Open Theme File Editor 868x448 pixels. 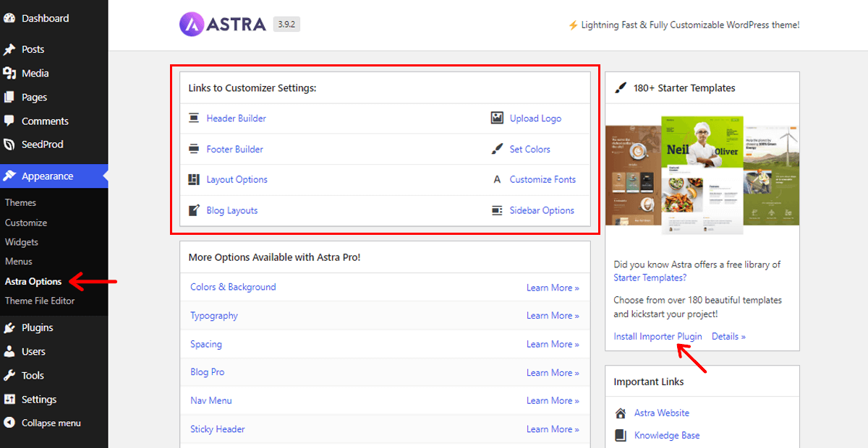click(40, 301)
